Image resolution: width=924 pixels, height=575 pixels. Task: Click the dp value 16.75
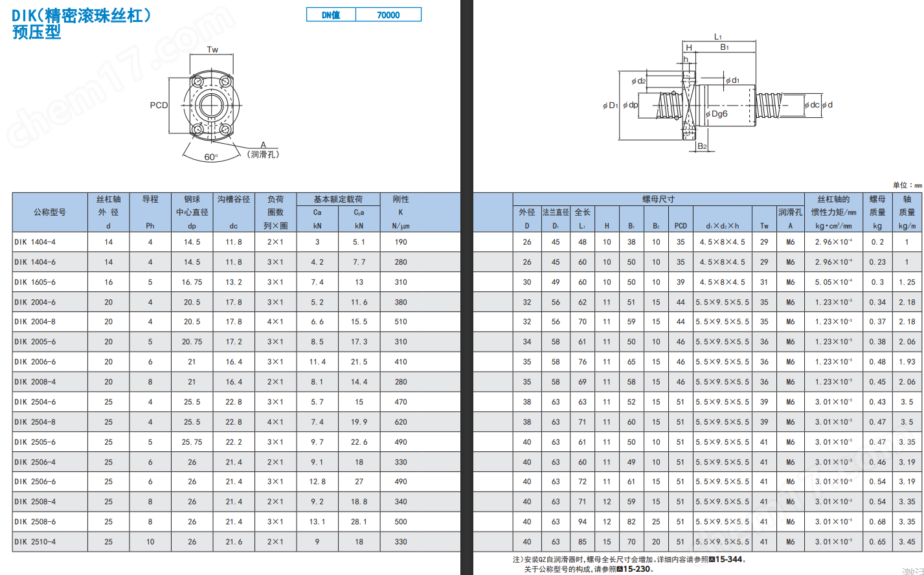click(x=192, y=282)
